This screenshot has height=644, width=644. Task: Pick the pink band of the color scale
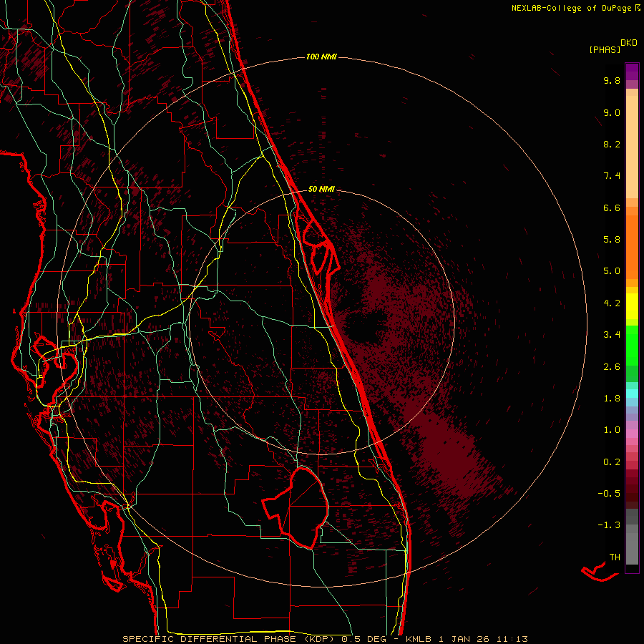(x=632, y=434)
